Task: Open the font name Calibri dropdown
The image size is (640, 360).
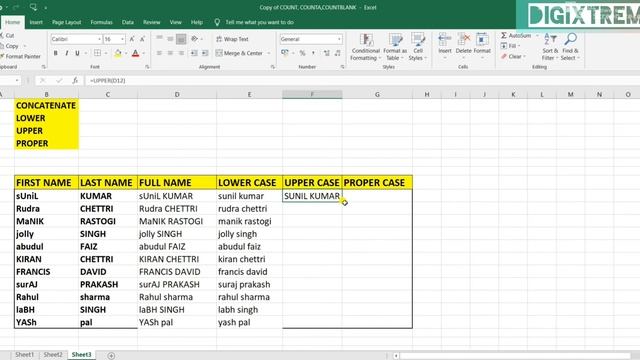Action: 99,39
